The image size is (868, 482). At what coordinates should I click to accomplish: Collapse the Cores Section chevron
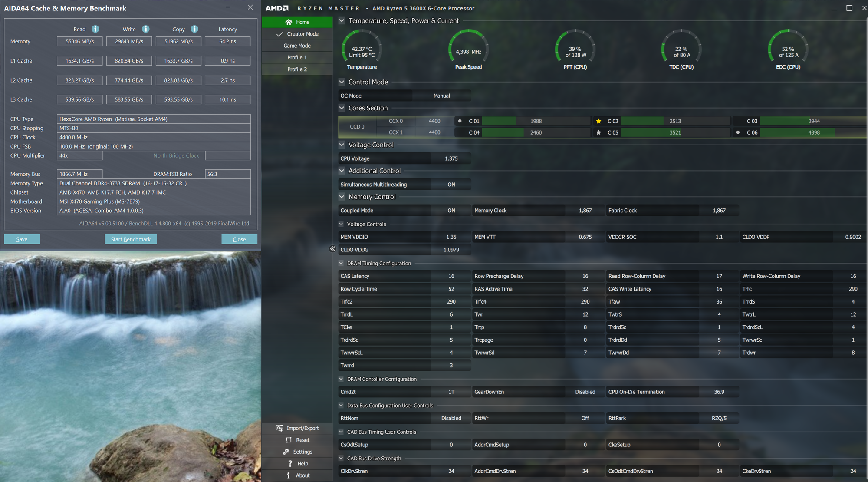point(342,108)
